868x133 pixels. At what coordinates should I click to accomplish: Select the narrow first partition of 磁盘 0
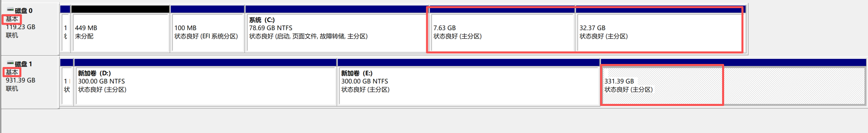tap(65, 32)
